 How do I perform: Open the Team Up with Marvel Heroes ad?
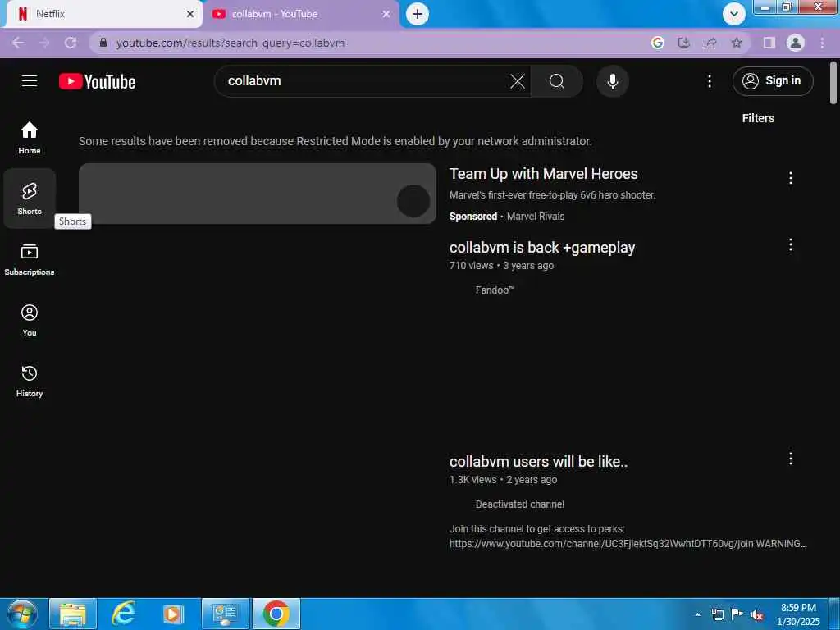[x=543, y=174]
